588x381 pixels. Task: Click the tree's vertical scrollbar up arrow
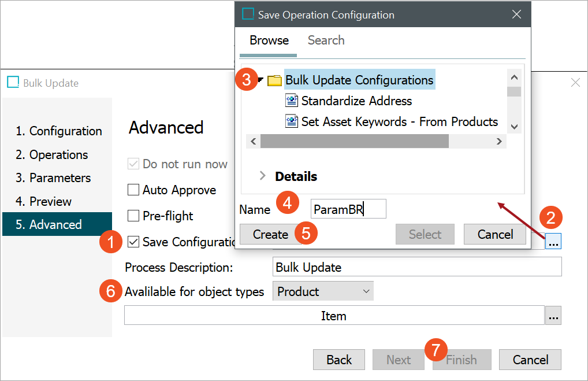point(514,77)
